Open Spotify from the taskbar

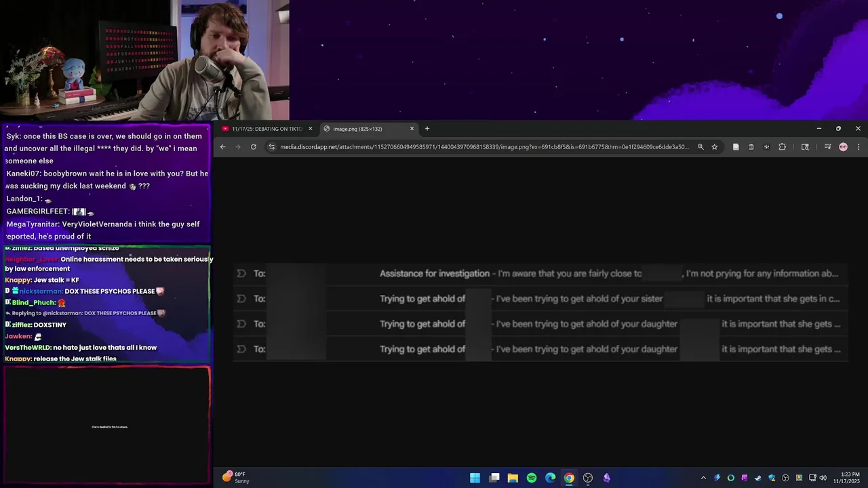pos(532,478)
